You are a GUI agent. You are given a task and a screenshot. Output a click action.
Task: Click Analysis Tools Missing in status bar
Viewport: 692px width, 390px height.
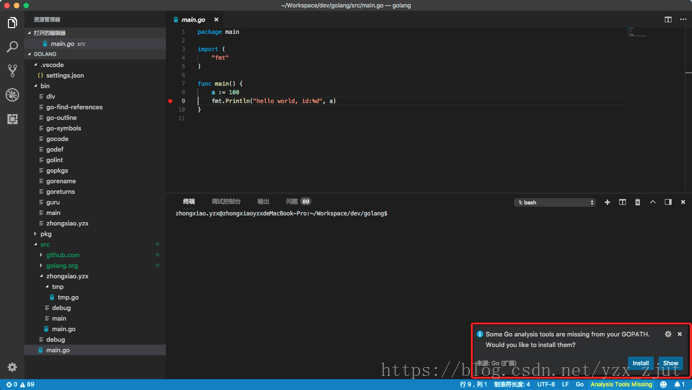click(x=621, y=384)
